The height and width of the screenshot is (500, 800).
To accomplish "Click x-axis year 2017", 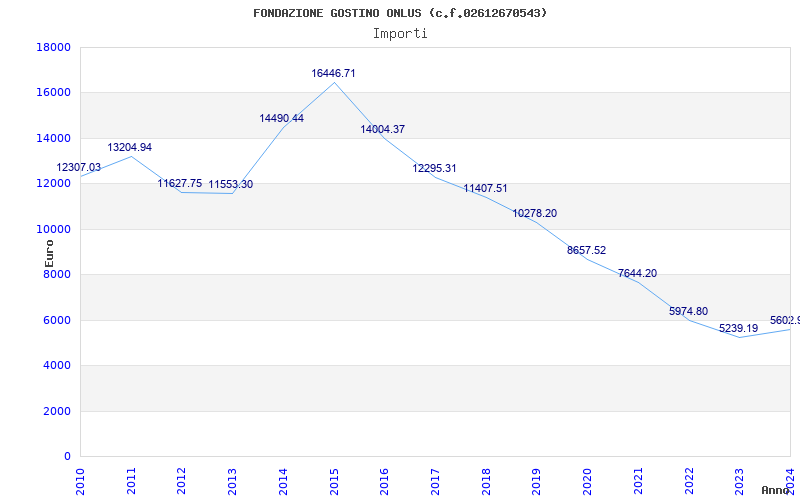I will [435, 481].
